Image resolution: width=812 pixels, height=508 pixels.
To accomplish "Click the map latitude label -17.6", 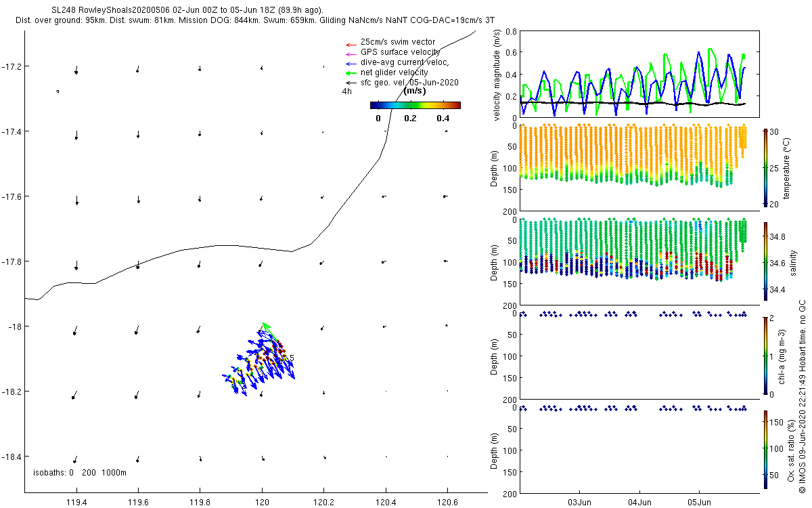I will [x=12, y=196].
